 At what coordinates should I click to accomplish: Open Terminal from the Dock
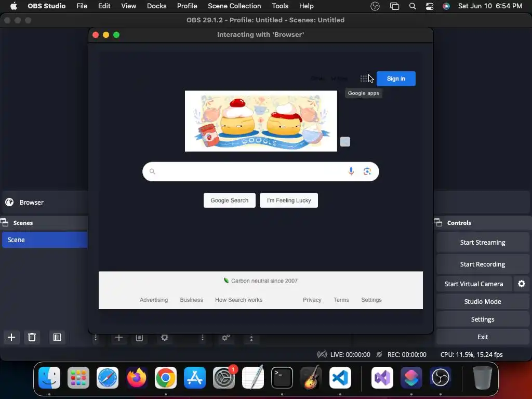pyautogui.click(x=282, y=378)
